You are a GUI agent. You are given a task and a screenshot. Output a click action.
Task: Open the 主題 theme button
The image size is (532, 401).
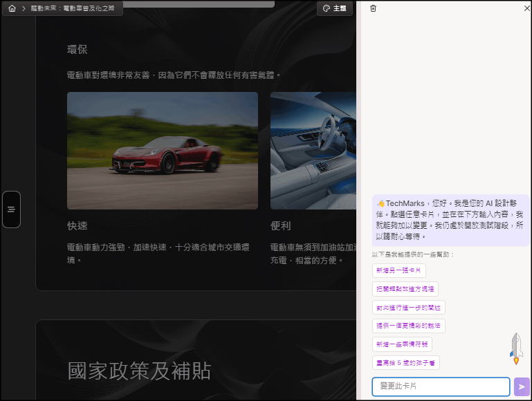point(334,8)
